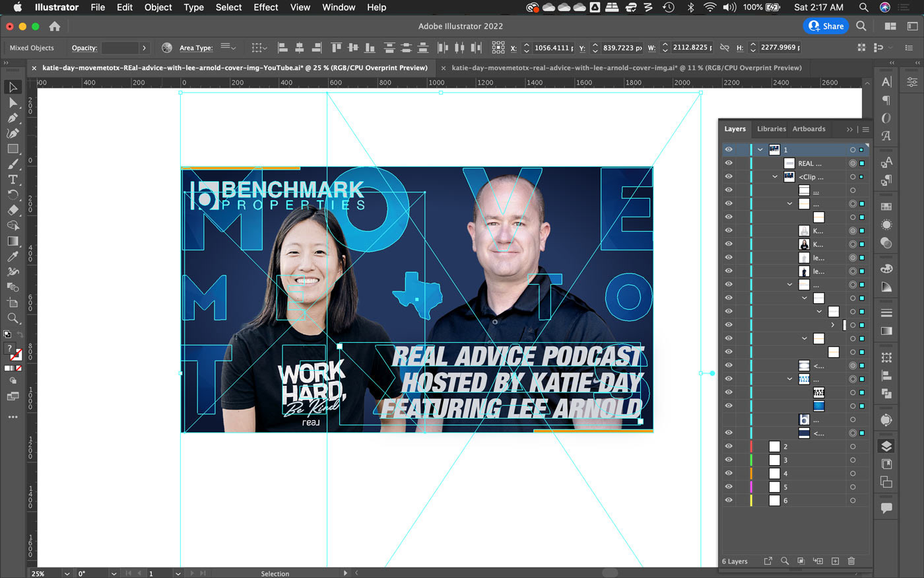Hide layer 4 via eye icon
This screenshot has height=578, width=924.
click(x=729, y=474)
